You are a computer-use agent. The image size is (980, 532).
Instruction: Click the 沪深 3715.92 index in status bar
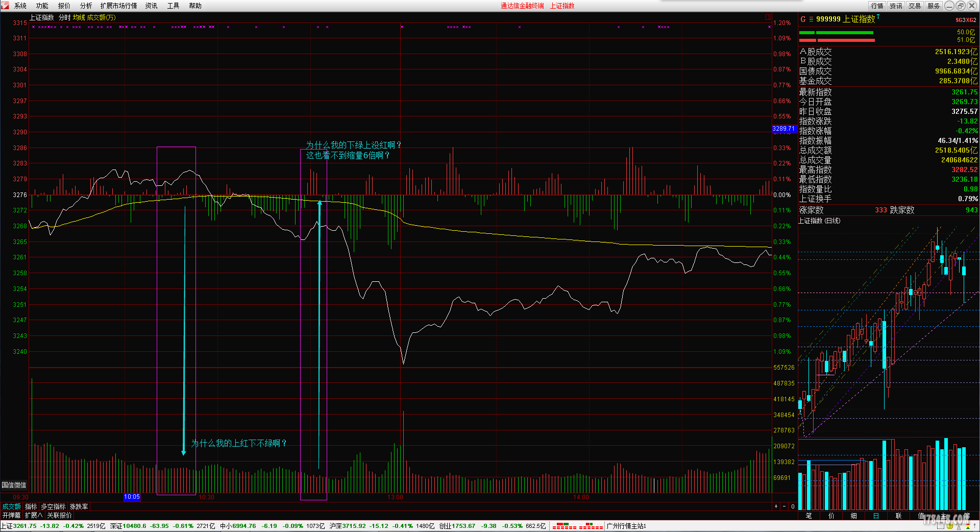pyautogui.click(x=382, y=526)
